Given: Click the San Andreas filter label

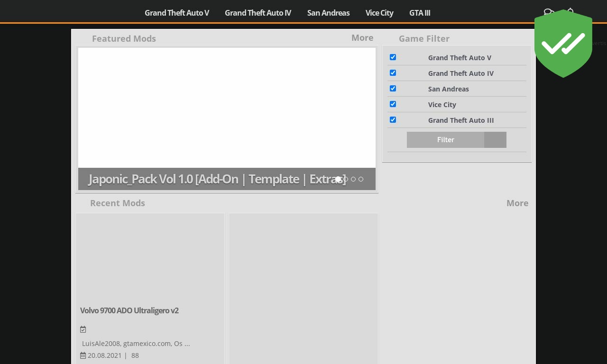Looking at the screenshot, I should 449,89.
